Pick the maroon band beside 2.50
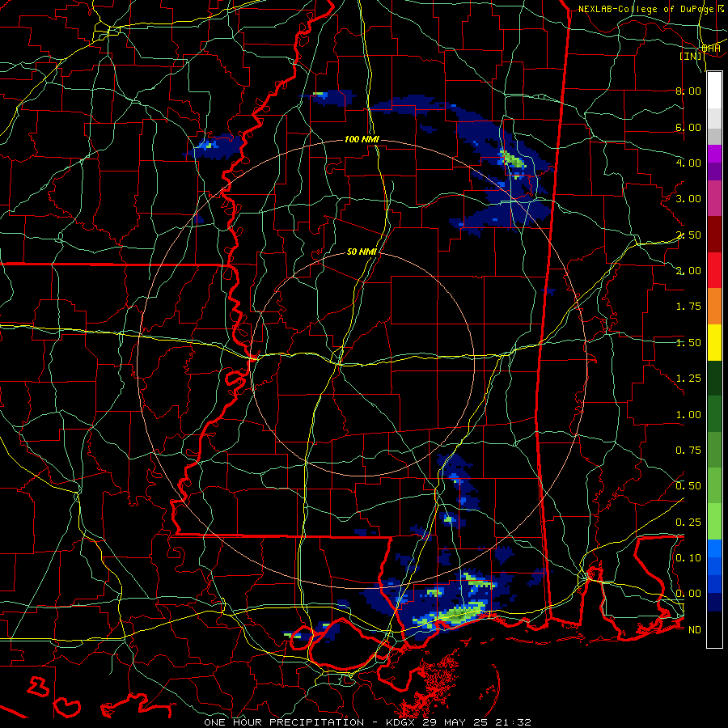This screenshot has height=728, width=728. pos(714,235)
